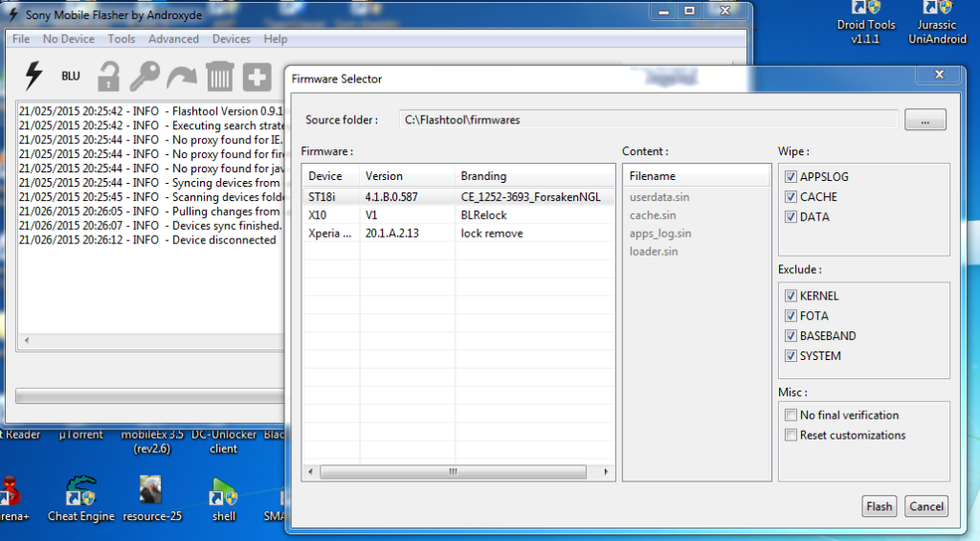Toggle CACHE wipe checkbox
The width and height of the screenshot is (980, 541).
(x=791, y=197)
